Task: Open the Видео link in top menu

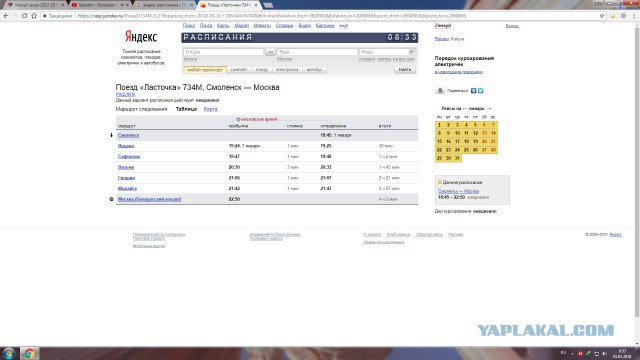Action: pyautogui.click(x=304, y=25)
